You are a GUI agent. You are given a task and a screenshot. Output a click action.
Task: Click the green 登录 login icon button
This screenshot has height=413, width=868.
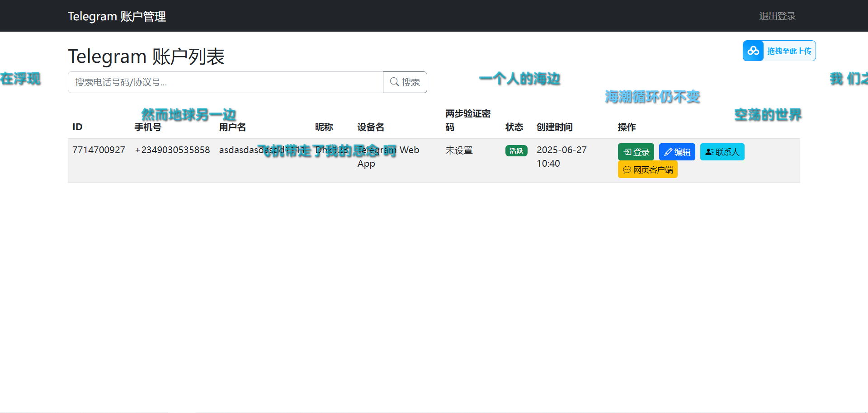636,152
